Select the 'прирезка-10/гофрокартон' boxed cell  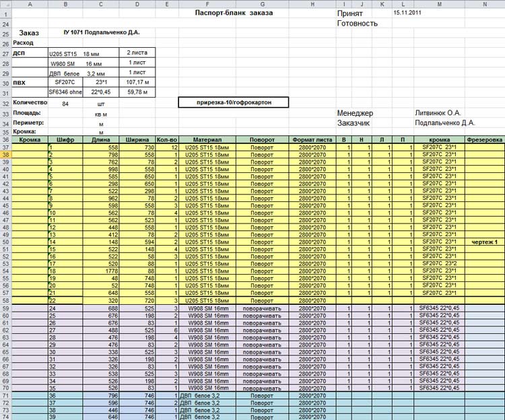click(233, 102)
